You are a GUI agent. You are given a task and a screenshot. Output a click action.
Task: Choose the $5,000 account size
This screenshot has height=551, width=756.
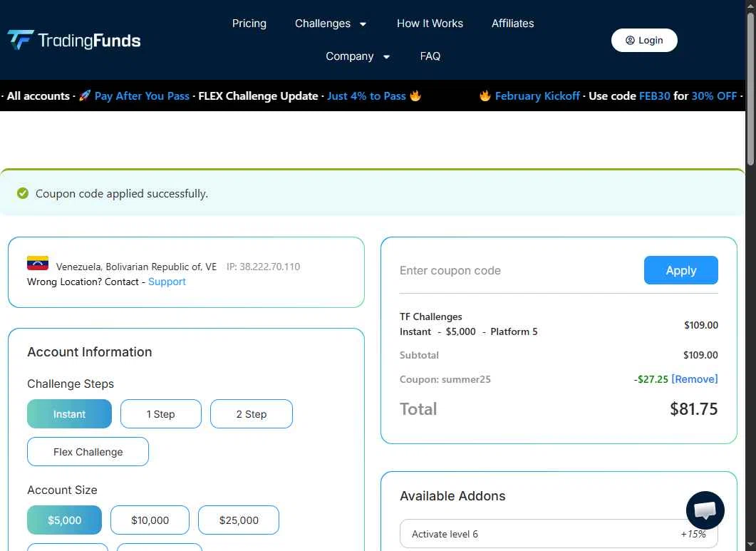pyautogui.click(x=64, y=520)
